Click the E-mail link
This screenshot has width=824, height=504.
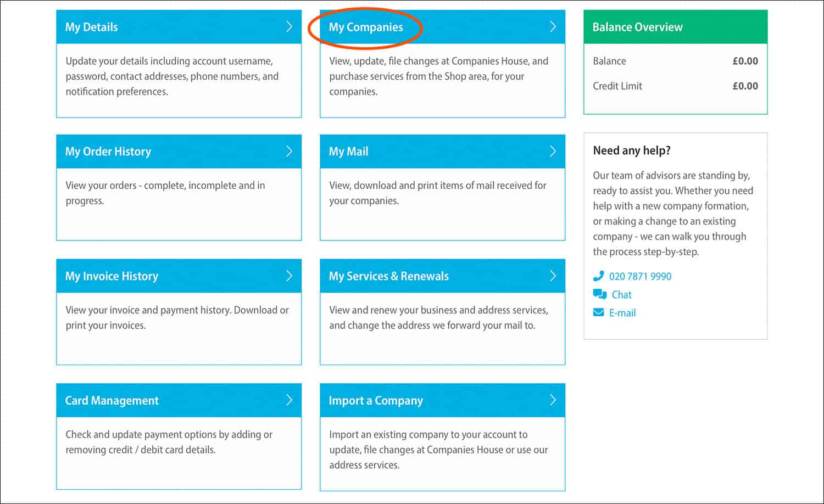pos(622,312)
